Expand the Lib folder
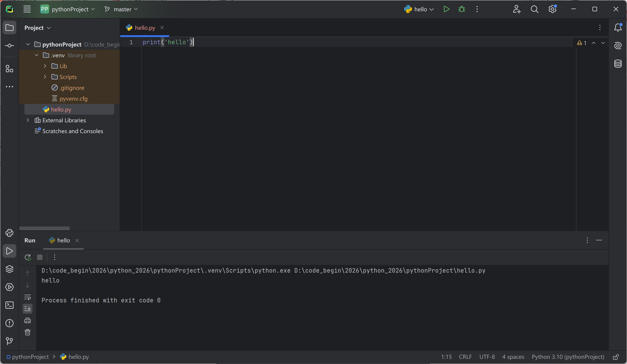 coord(45,66)
